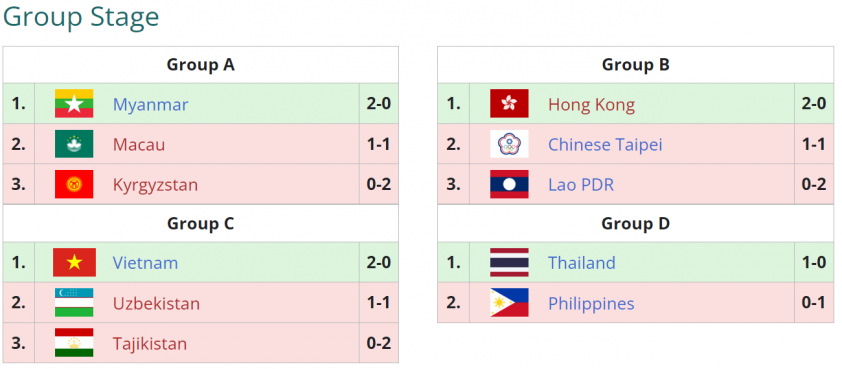Open the Vietnam team link
This screenshot has width=842, height=369.
click(145, 263)
